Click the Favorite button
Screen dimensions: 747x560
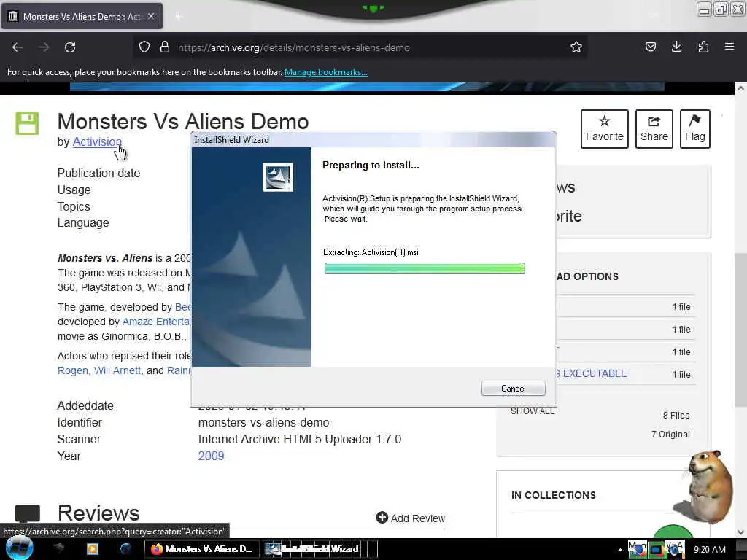pyautogui.click(x=604, y=129)
